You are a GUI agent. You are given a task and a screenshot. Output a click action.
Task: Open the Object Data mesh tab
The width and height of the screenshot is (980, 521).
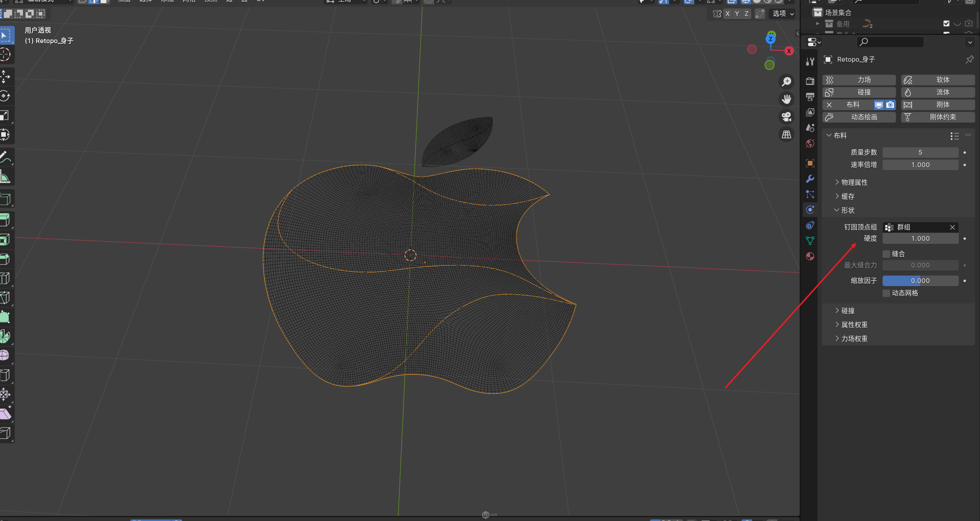[x=810, y=241]
